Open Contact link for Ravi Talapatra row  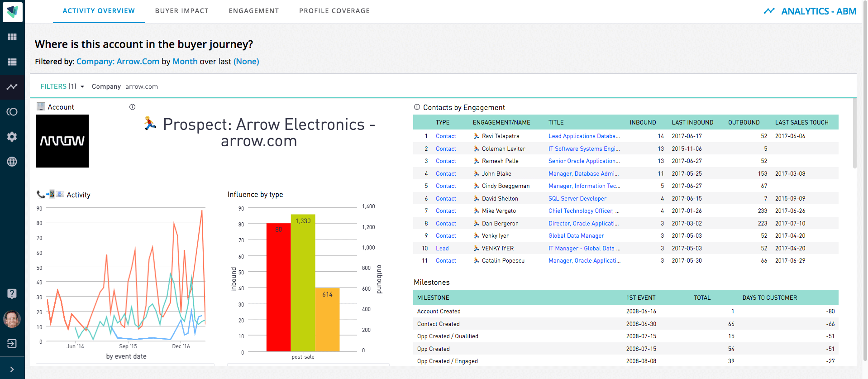point(446,136)
